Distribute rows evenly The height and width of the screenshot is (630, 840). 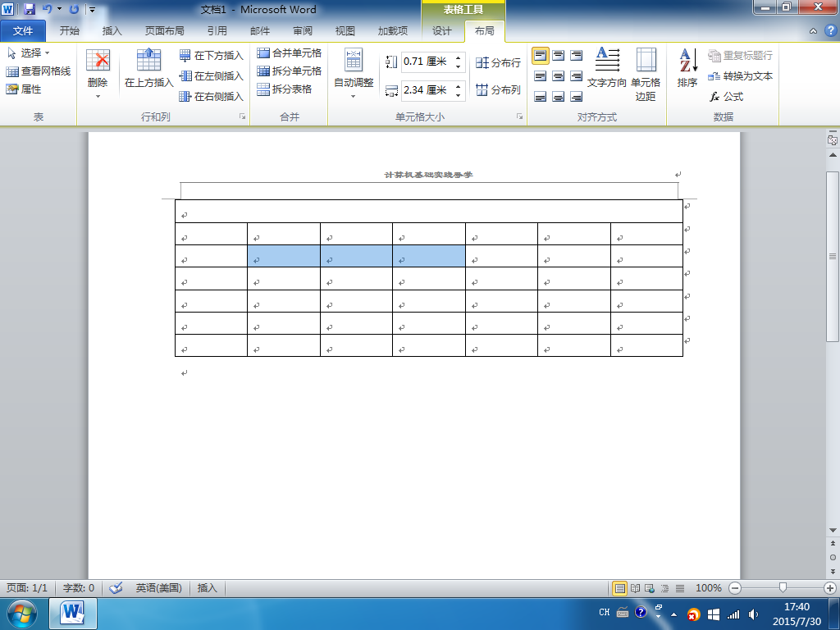click(x=498, y=62)
